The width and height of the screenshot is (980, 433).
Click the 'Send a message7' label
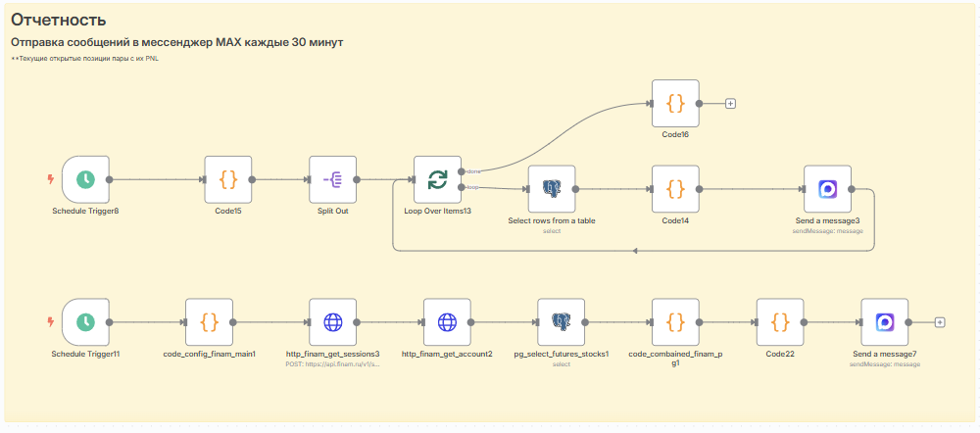click(885, 354)
